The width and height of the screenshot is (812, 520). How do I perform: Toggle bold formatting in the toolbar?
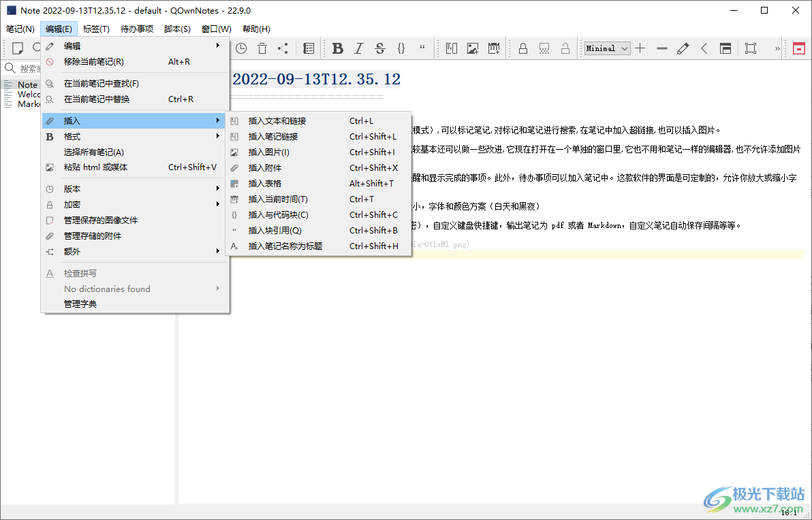(338, 48)
